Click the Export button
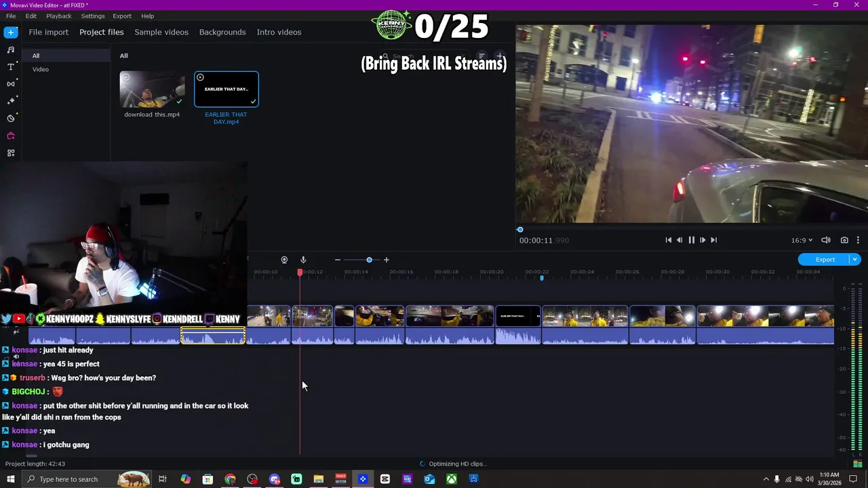Screen dimensions: 868x488 (825, 260)
